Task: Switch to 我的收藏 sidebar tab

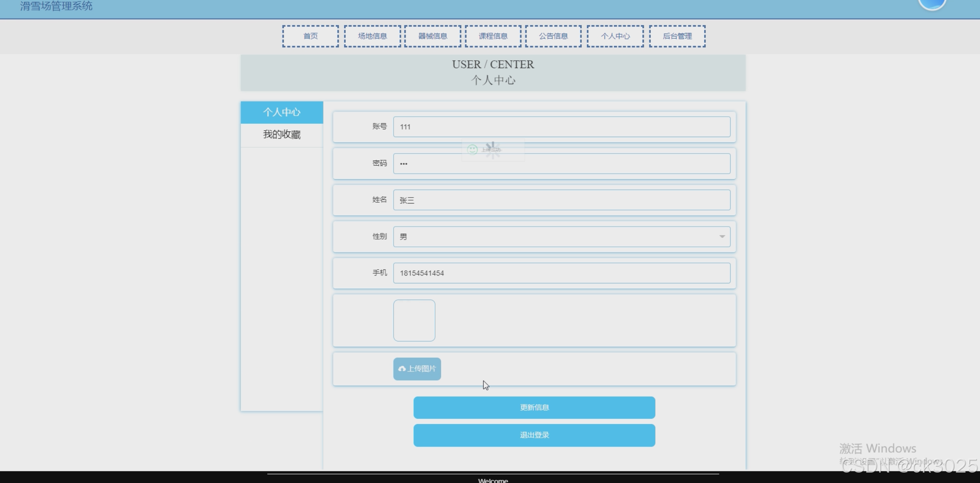Action: 282,135
